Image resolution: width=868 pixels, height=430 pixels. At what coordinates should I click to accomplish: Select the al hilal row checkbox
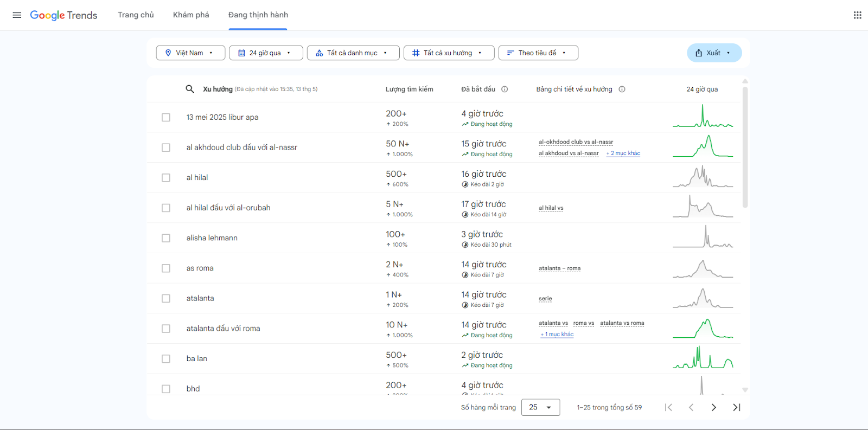pos(166,178)
